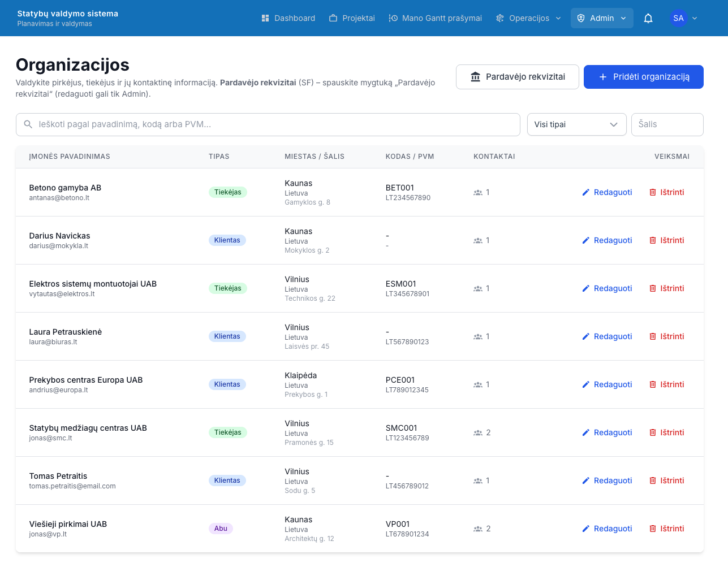This screenshot has width=728, height=567.
Task: Click code PCE001
Action: 400,380
